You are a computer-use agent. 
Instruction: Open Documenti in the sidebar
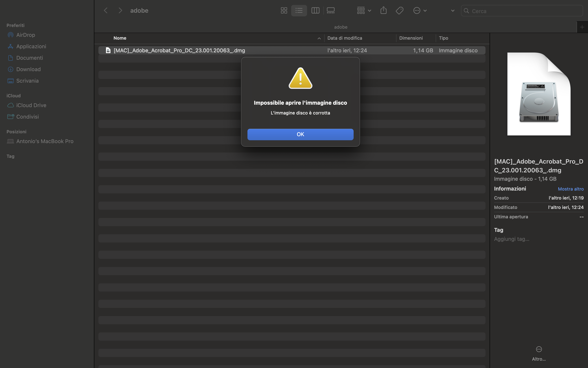[29, 58]
